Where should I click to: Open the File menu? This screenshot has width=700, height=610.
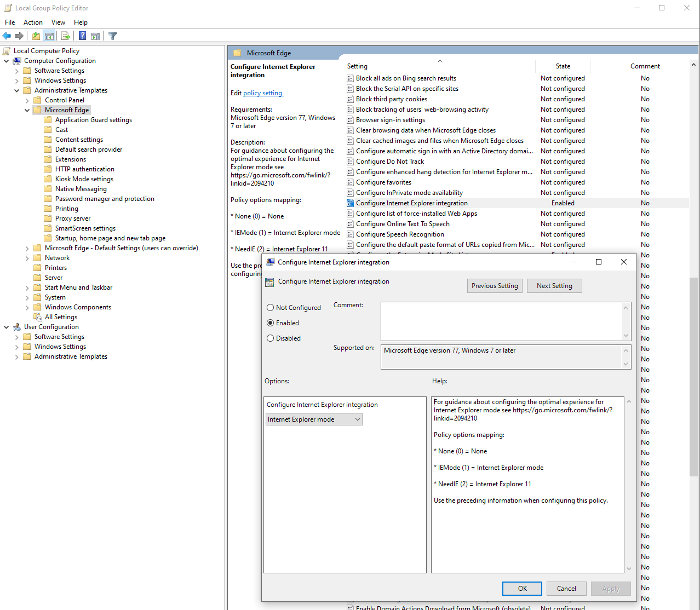pos(10,22)
